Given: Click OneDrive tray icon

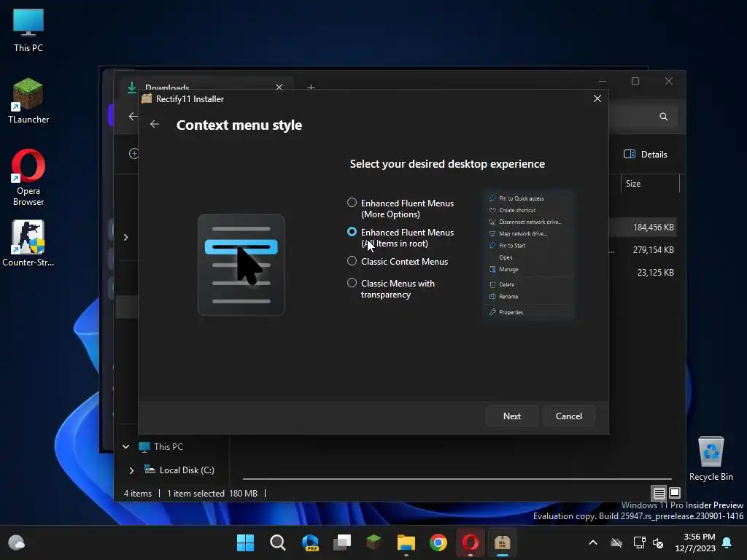Looking at the screenshot, I should (x=616, y=542).
